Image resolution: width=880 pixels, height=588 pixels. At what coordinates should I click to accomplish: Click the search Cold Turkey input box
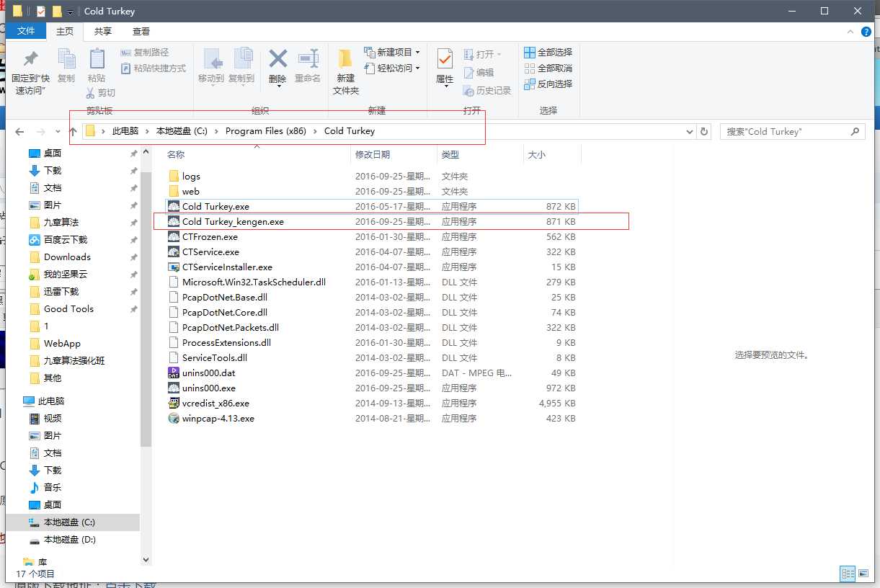786,132
